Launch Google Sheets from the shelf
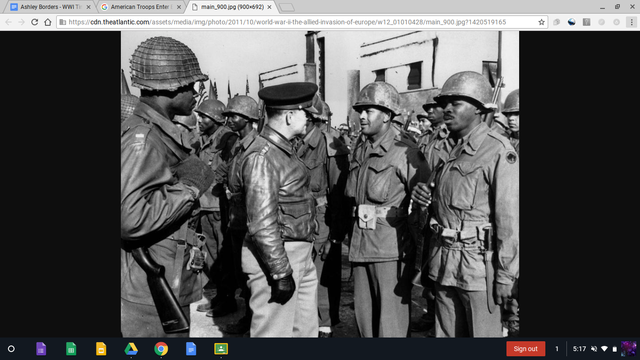The height and width of the screenshot is (360, 640). [x=71, y=349]
